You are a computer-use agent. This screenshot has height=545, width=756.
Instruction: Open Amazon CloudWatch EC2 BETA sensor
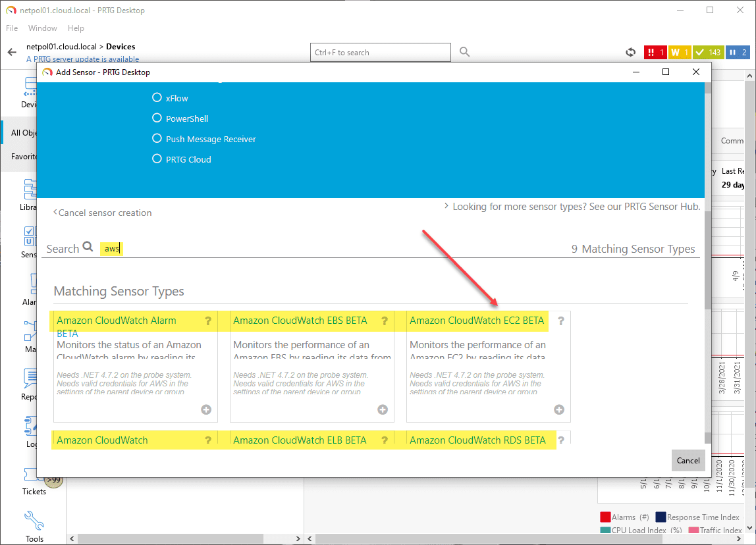coord(476,321)
